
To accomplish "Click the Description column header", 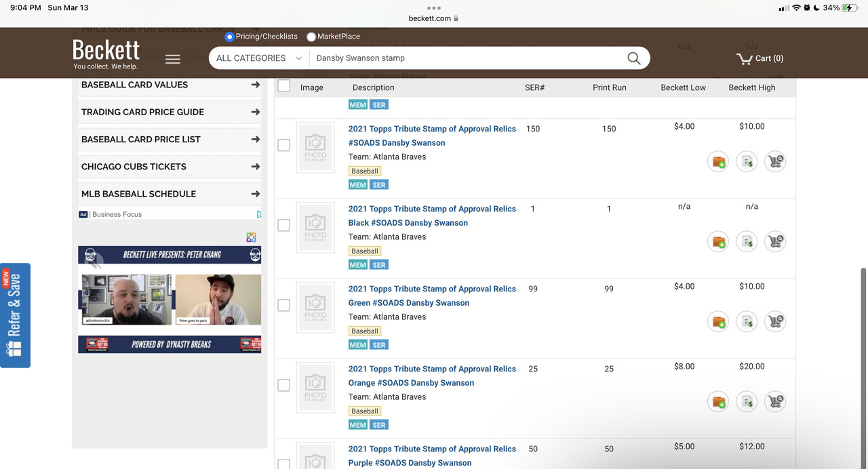I will pyautogui.click(x=373, y=87).
